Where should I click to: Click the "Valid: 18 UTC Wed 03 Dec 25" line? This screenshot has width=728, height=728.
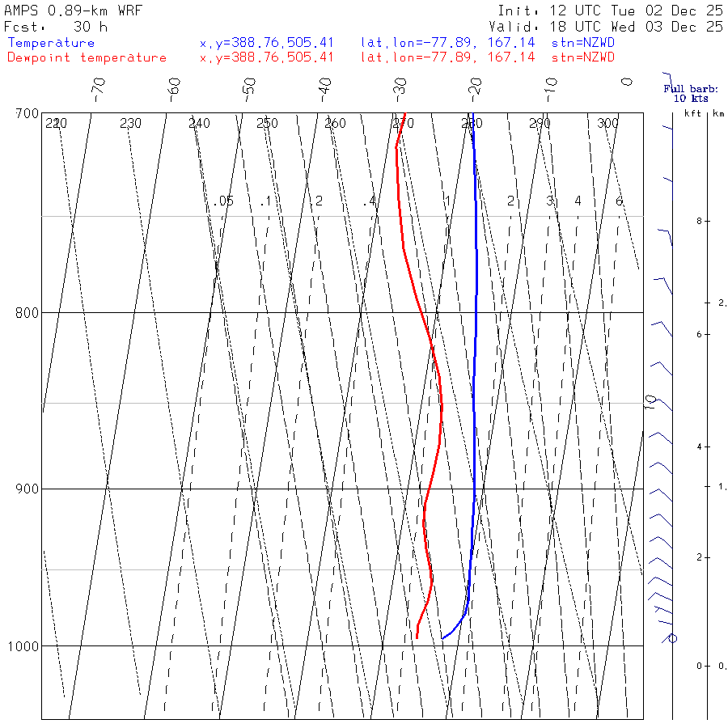(606, 27)
